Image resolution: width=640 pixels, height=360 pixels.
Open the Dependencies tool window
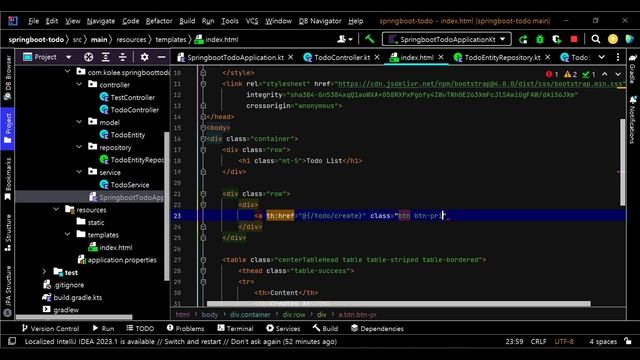coord(377,328)
